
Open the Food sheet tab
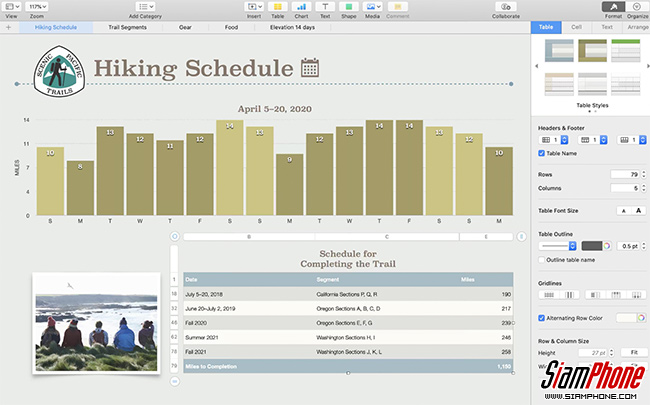coord(231,27)
